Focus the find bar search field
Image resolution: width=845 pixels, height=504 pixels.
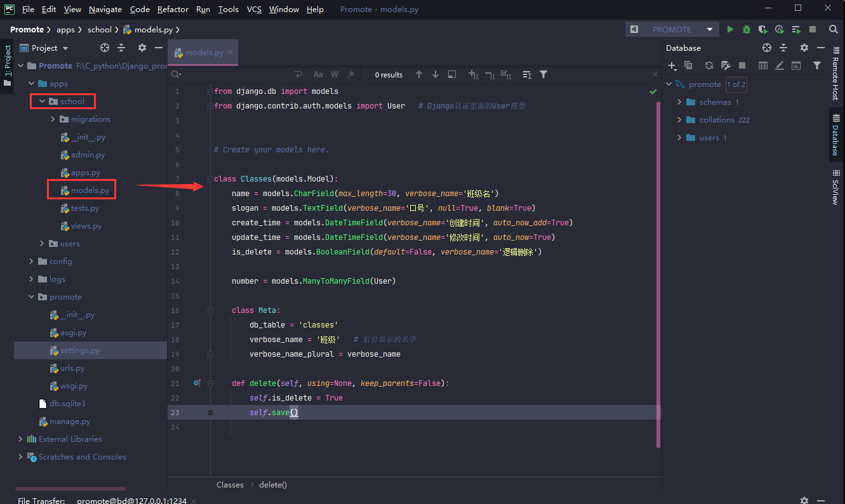pyautogui.click(x=238, y=74)
